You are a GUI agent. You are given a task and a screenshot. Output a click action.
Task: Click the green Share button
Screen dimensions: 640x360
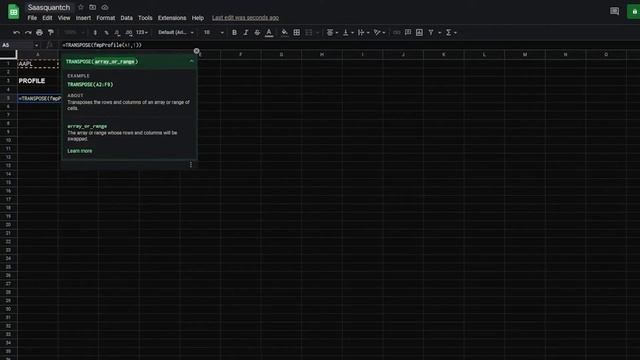click(633, 11)
